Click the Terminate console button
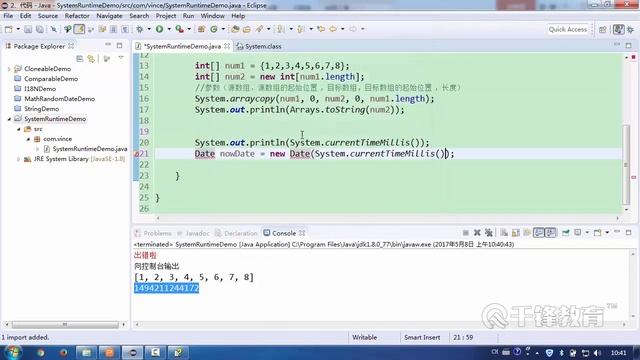Viewport: 640px width, 360px height. coord(465,233)
